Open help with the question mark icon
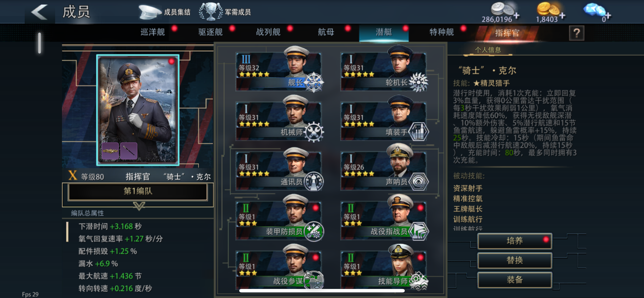The height and width of the screenshot is (298, 644). tap(577, 33)
